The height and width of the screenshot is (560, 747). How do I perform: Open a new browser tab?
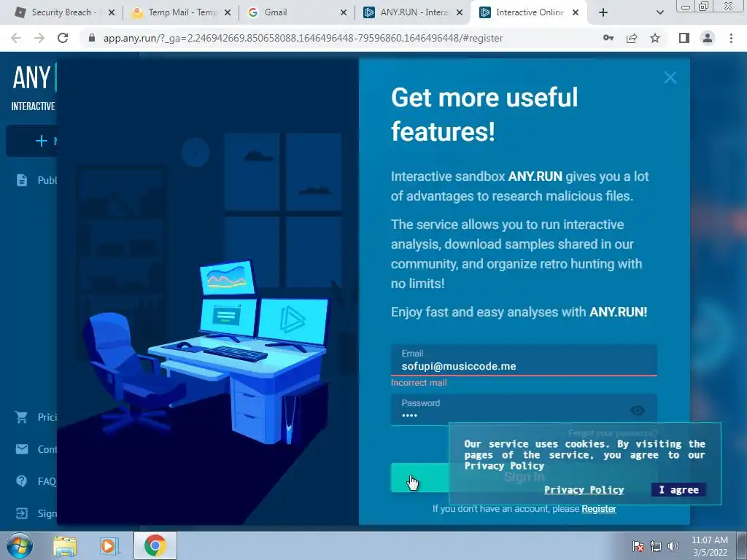(x=603, y=12)
